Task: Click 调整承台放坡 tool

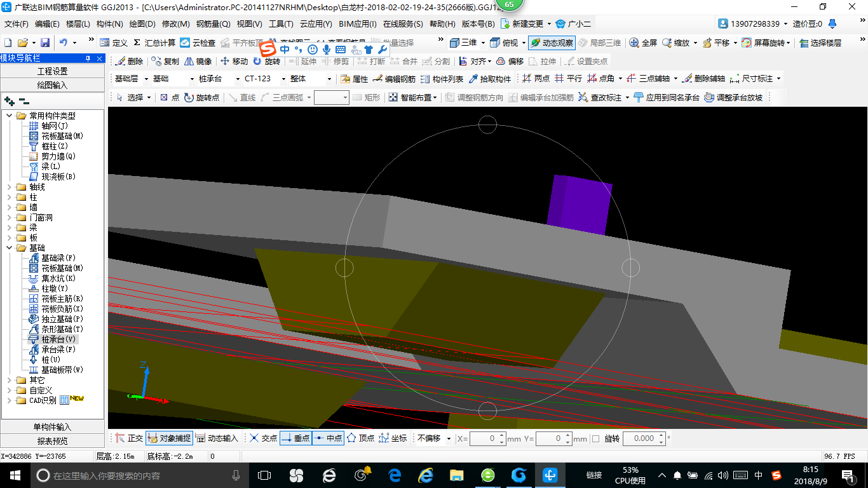Action: point(733,97)
